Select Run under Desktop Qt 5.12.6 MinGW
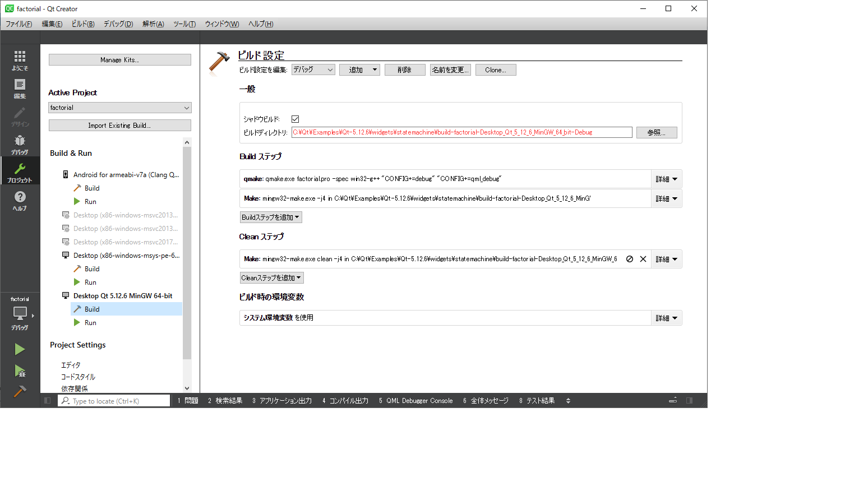Screen dimensions: 868x491 (x=90, y=323)
